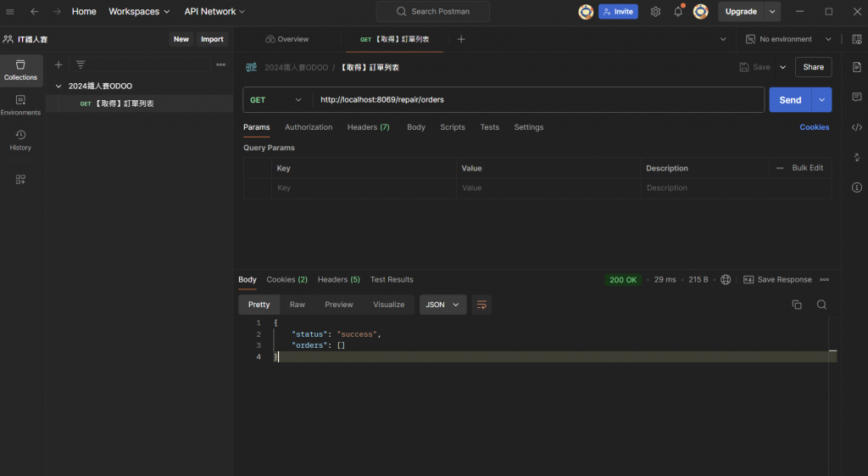
Task: Open environment quick look icon
Action: click(x=857, y=39)
